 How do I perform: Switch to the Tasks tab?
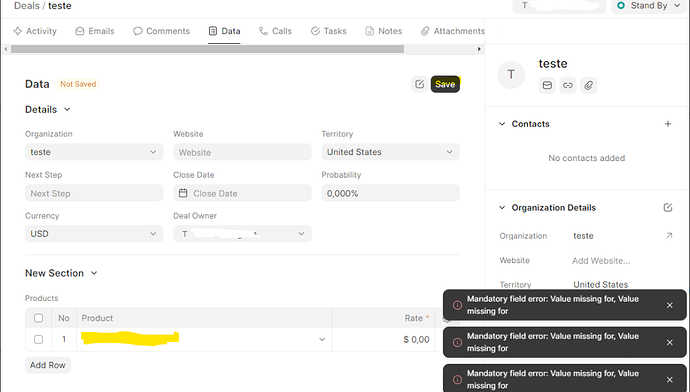click(329, 31)
